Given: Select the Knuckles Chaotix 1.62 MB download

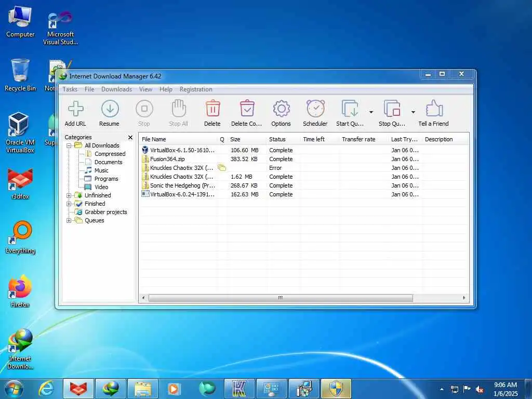Looking at the screenshot, I should point(303,177).
